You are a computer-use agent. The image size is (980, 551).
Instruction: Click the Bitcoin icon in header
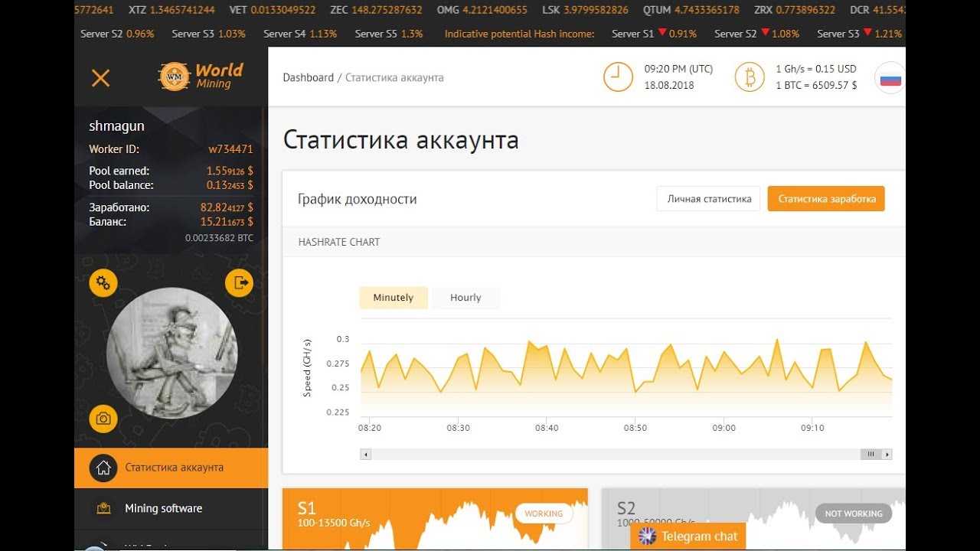point(750,77)
